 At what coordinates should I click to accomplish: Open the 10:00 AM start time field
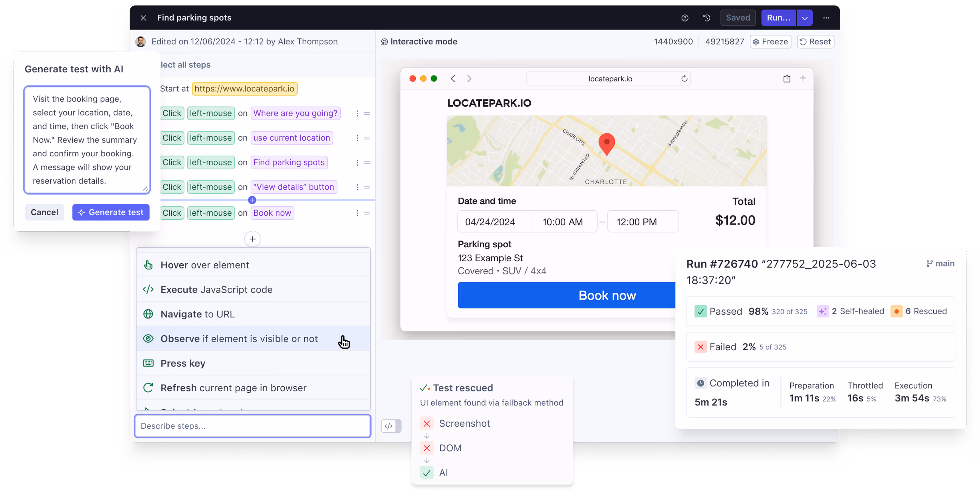pyautogui.click(x=565, y=222)
